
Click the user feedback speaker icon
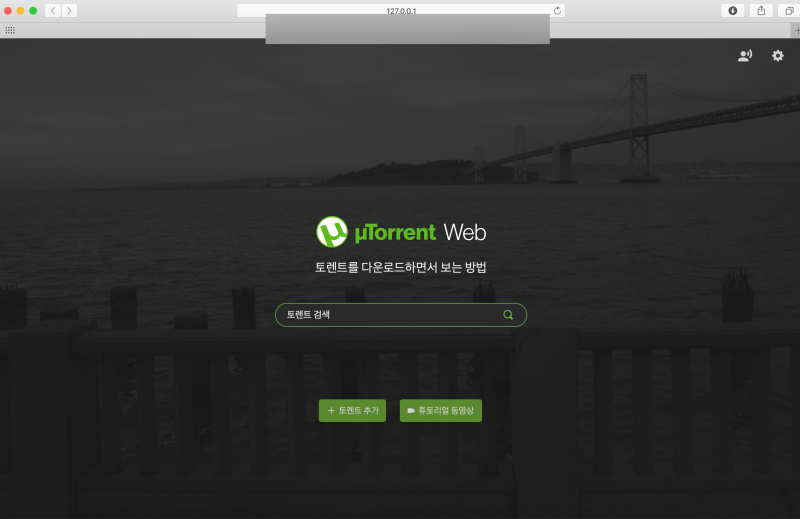pos(745,56)
